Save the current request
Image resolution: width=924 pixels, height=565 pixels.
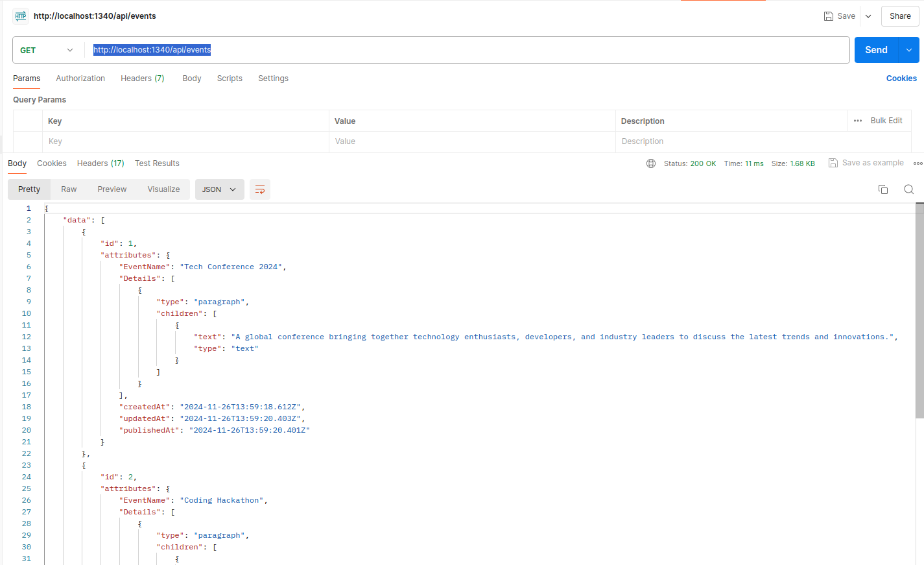[x=839, y=16]
